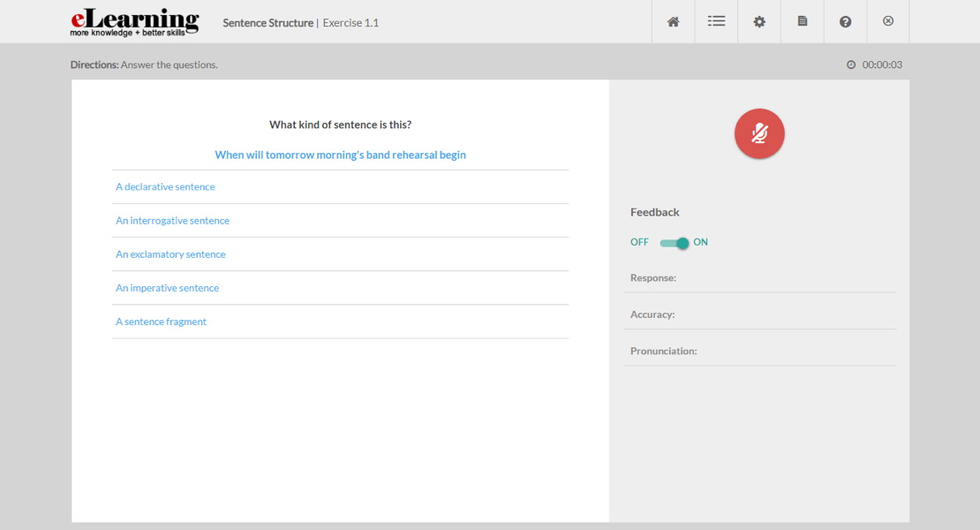This screenshot has width=980, height=530.
Task: Open the settings gear icon
Action: 758,21
